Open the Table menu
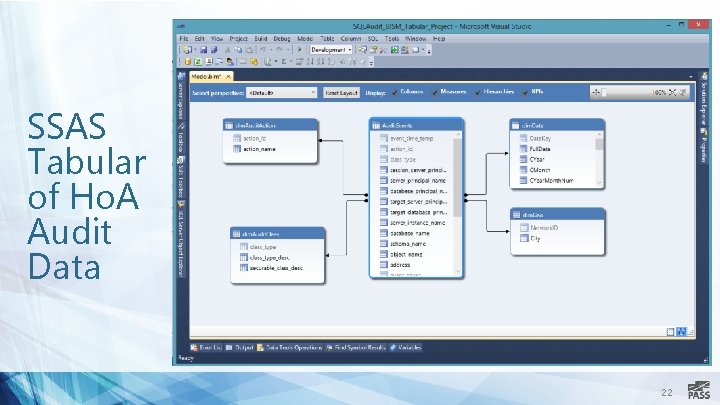The width and height of the screenshot is (720, 405). pyautogui.click(x=327, y=39)
